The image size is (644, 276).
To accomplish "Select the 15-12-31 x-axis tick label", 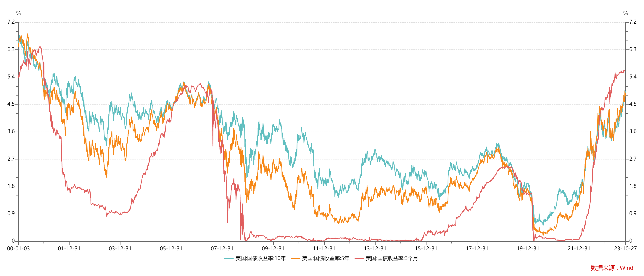I will pos(426,248).
